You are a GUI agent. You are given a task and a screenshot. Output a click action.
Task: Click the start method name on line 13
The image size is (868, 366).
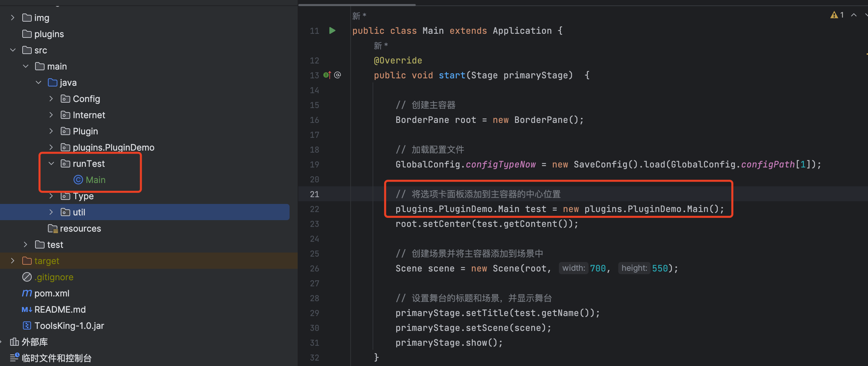(452, 75)
